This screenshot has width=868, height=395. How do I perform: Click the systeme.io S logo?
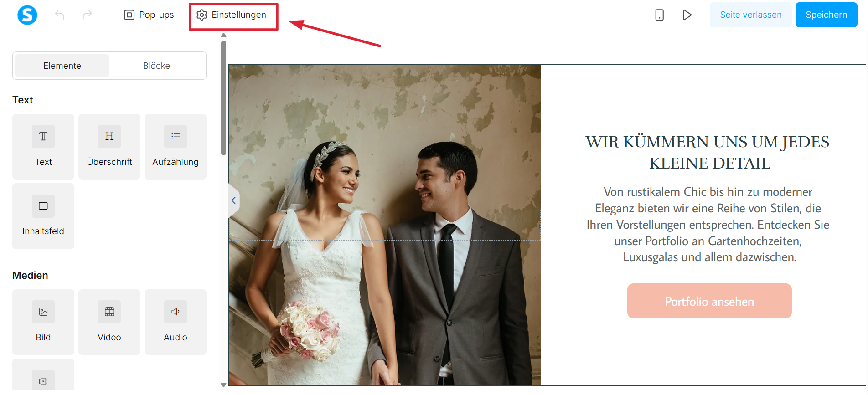27,15
